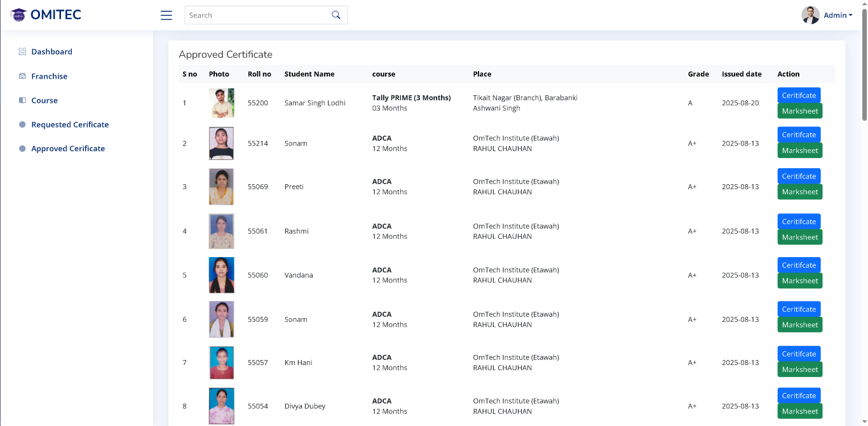This screenshot has height=426, width=868.
Task: Open Certificate for Divya Dubey
Action: click(x=799, y=396)
